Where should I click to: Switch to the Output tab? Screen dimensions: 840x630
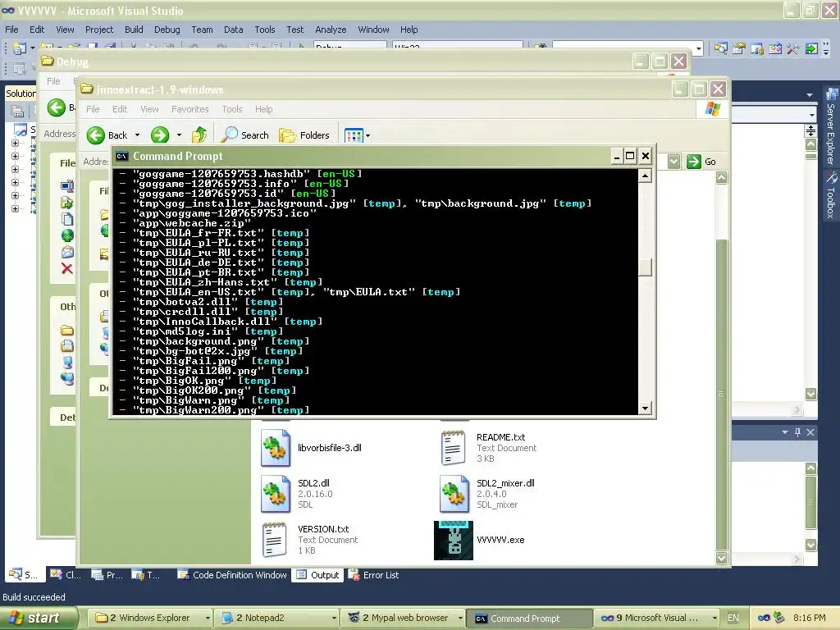(x=318, y=575)
